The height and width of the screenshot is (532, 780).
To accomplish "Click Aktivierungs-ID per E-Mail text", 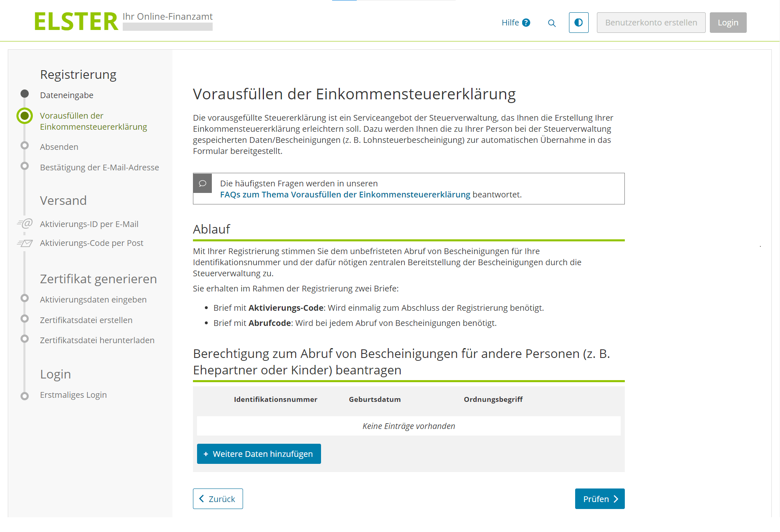I will [89, 224].
